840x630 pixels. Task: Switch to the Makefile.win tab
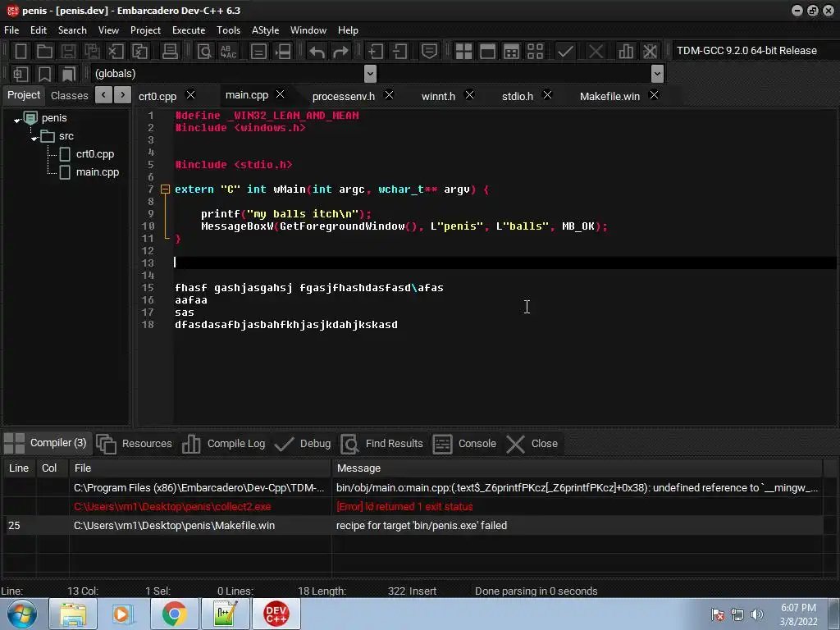point(609,97)
